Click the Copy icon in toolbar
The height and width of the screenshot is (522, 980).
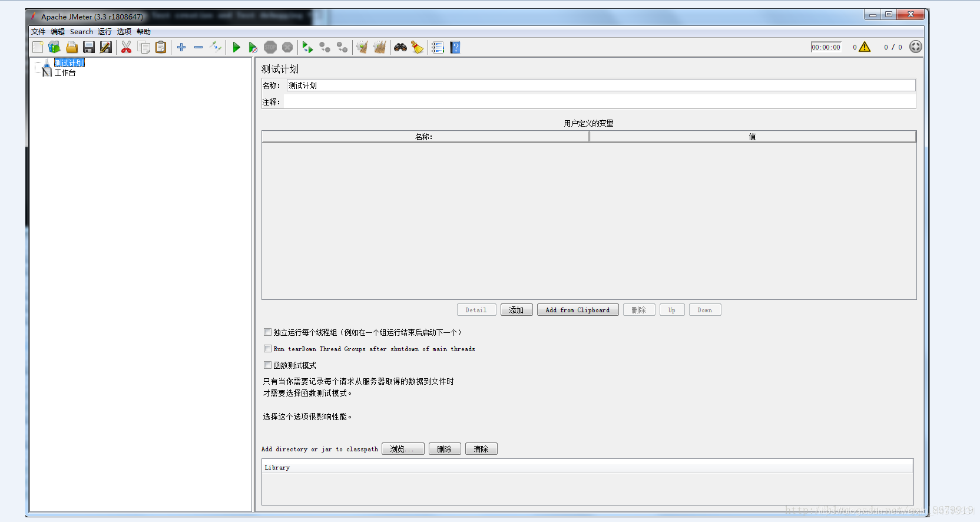click(x=144, y=47)
